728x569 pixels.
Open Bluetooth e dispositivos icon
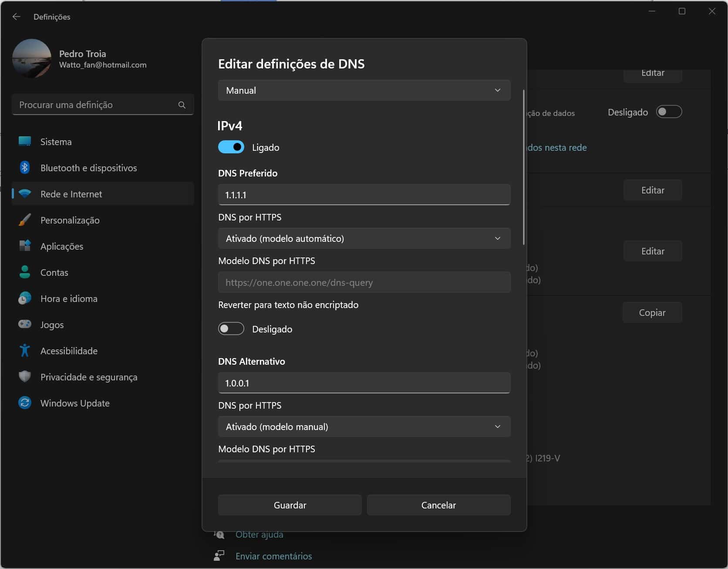[x=25, y=168]
